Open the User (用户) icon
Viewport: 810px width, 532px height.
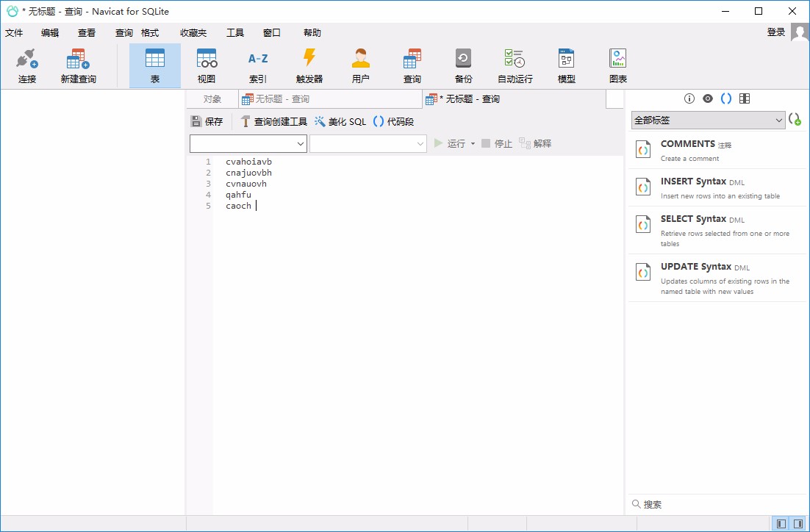coord(361,65)
